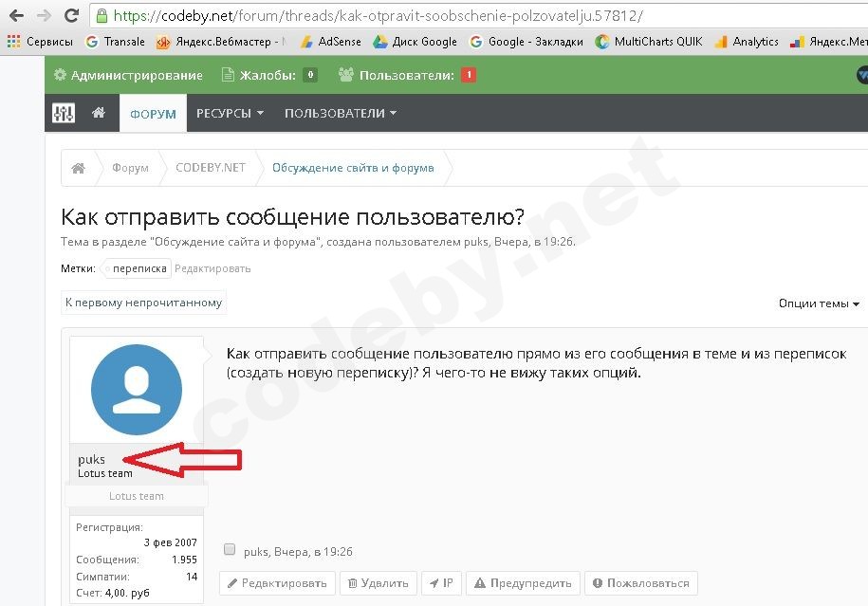Tick the post selection checkbox
The image size is (868, 606).
point(230,549)
